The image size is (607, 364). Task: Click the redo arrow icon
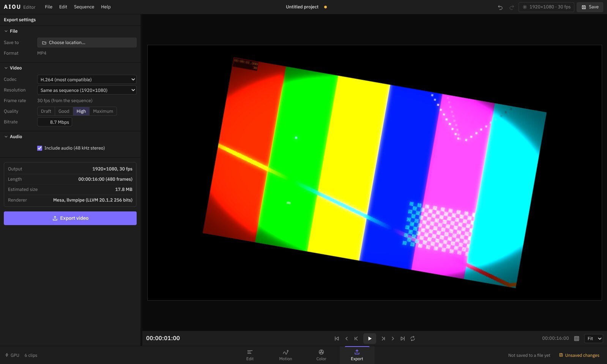tap(511, 7)
